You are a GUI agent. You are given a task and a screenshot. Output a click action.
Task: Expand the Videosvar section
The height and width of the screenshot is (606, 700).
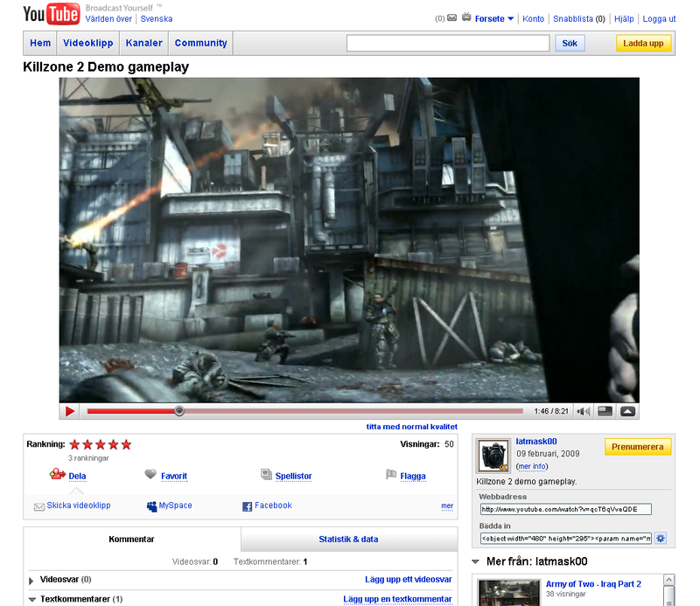tap(31, 581)
